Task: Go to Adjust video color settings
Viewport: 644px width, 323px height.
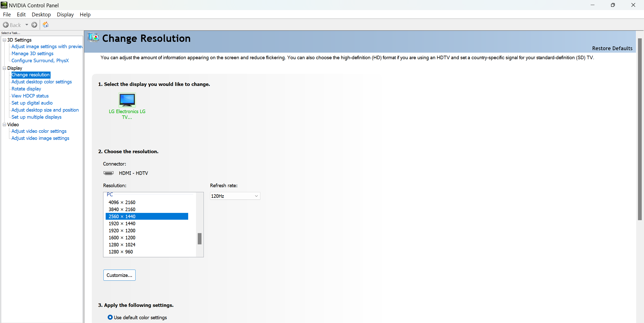Action: [39, 131]
